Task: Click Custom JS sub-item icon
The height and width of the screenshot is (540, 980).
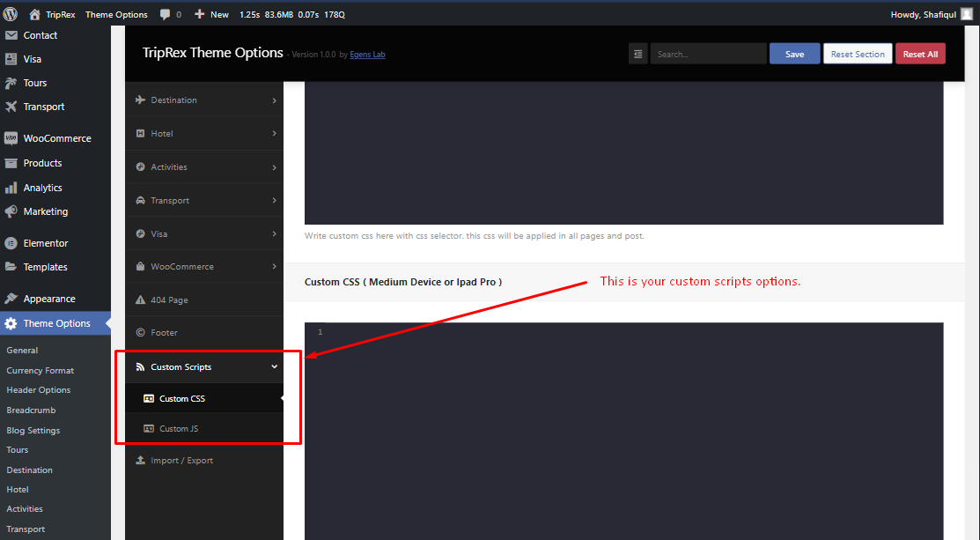Action: 149,428
